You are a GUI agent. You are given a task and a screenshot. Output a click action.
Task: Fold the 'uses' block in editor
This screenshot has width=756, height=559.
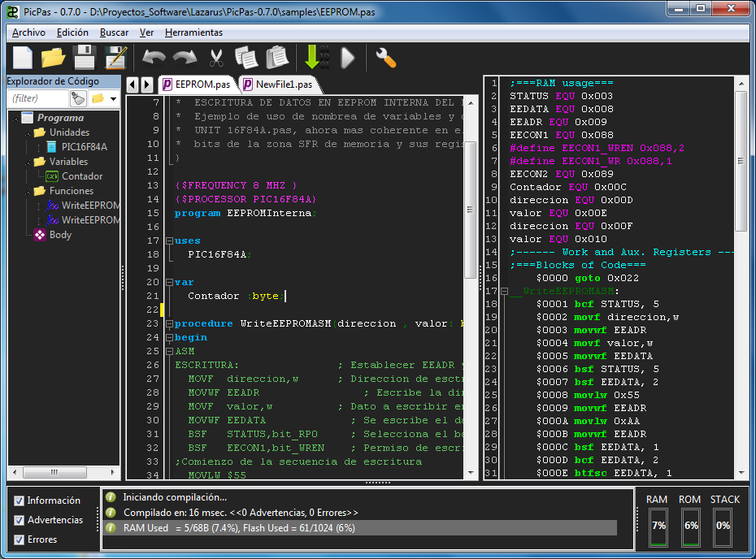tap(169, 240)
